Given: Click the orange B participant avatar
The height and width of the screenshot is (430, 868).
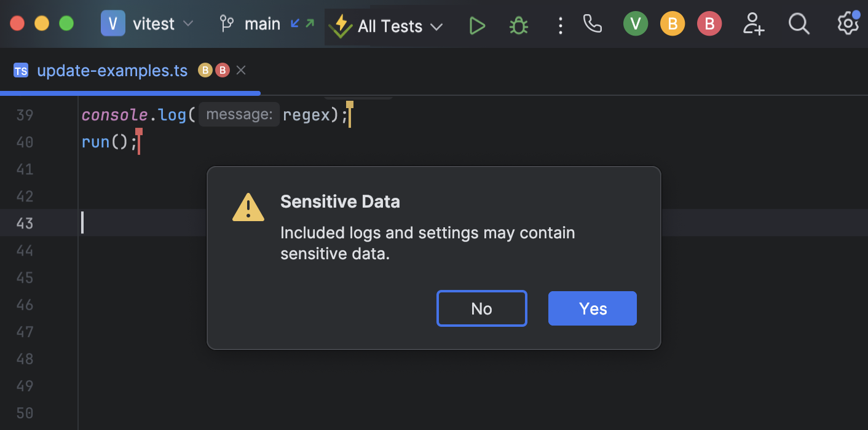Looking at the screenshot, I should (673, 24).
